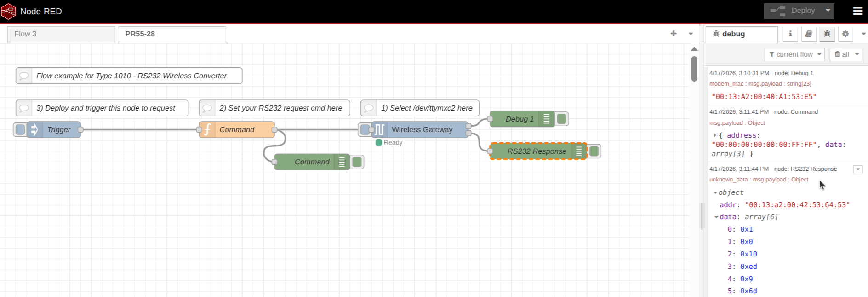Toggle the Debug 1 node output button
Screen dimensions: 868x297
point(562,119)
